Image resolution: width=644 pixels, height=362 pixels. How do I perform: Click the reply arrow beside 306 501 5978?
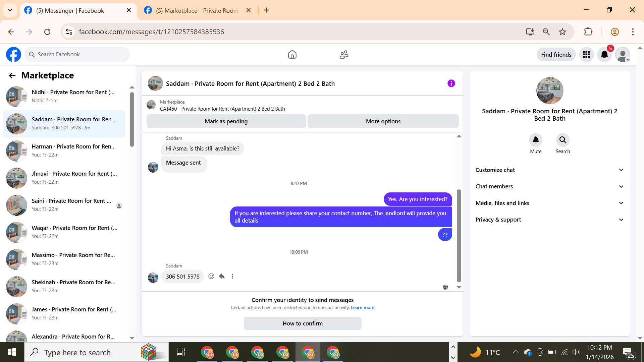pos(222,276)
